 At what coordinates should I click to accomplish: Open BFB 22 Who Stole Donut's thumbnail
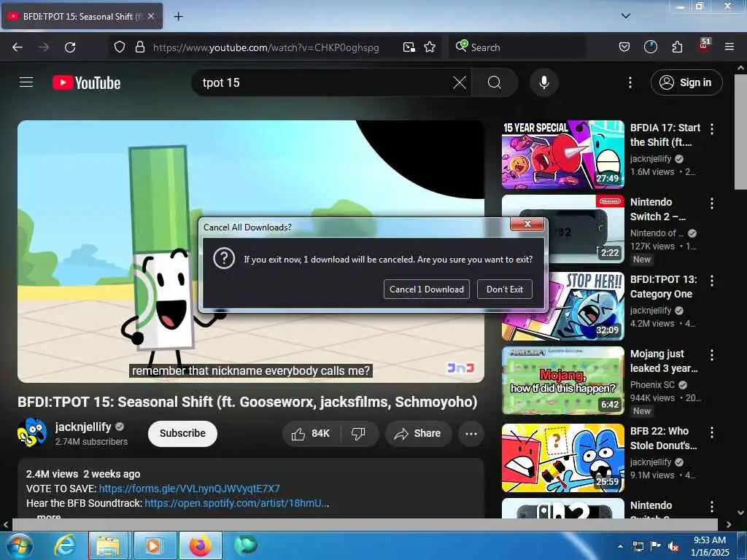click(562, 458)
